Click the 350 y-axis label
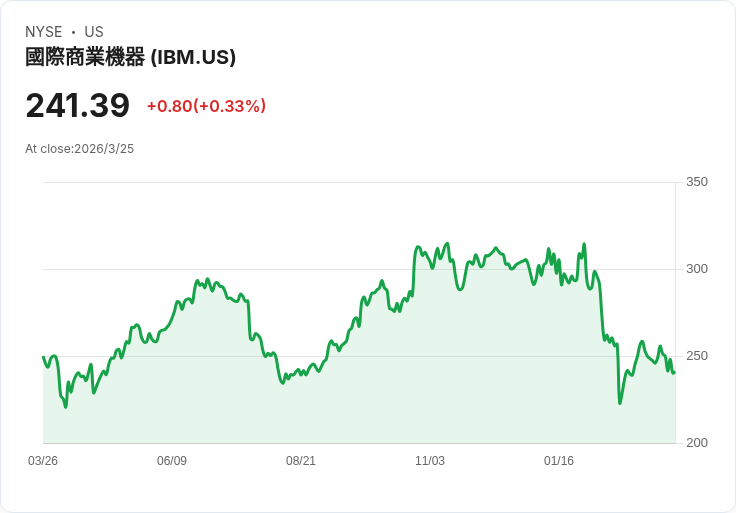Screen dimensions: 736x513 click(696, 182)
